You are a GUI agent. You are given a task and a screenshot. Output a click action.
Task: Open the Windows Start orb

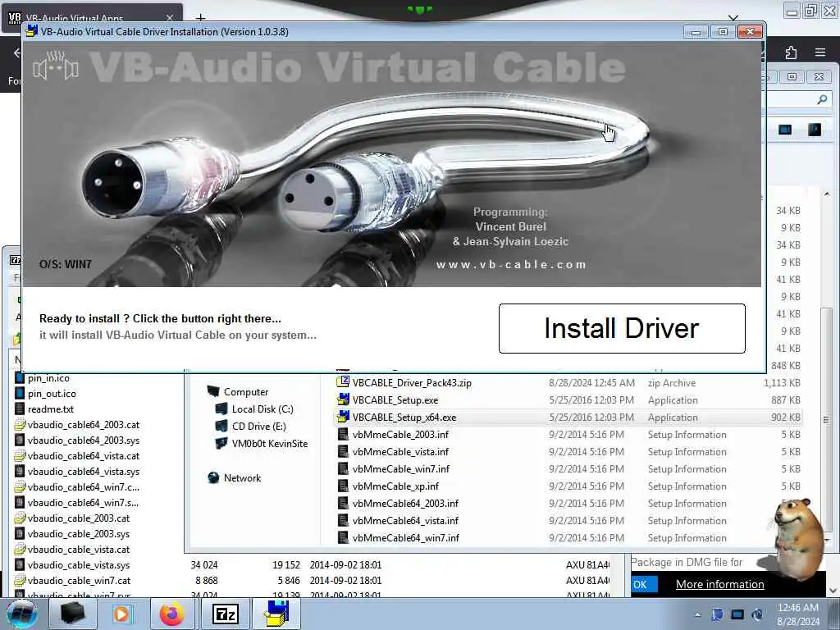pos(22,614)
